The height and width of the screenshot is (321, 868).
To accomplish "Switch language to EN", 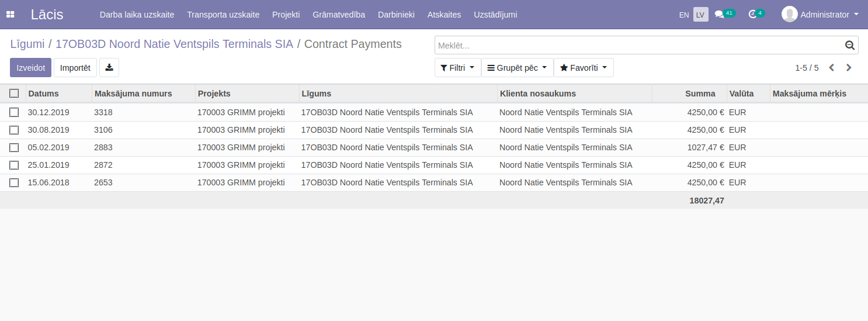I will [683, 15].
